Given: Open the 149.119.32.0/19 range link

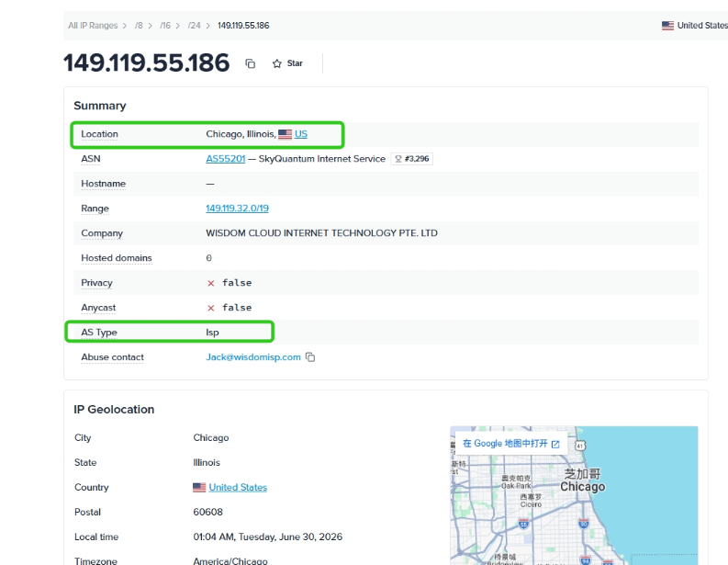Looking at the screenshot, I should coord(237,209).
